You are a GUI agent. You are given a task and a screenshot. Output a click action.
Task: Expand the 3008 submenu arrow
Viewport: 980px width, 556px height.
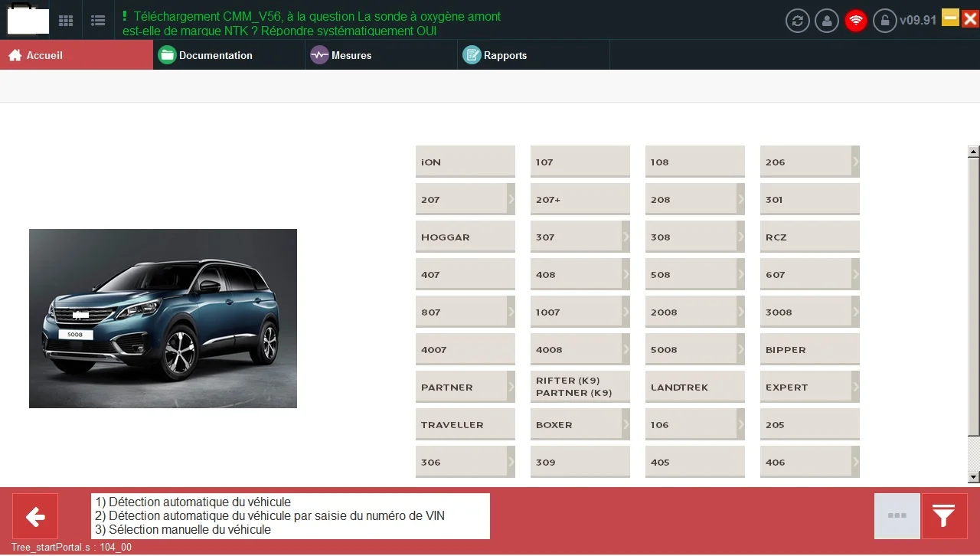(855, 312)
